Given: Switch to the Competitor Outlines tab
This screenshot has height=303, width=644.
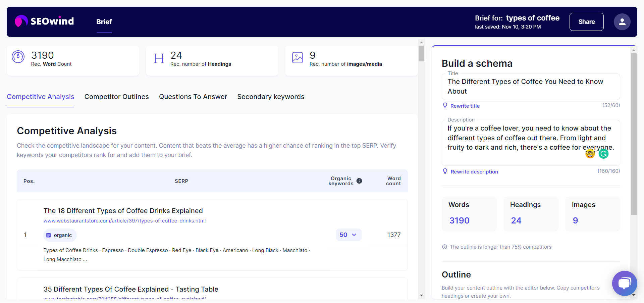Looking at the screenshot, I should pyautogui.click(x=116, y=97).
